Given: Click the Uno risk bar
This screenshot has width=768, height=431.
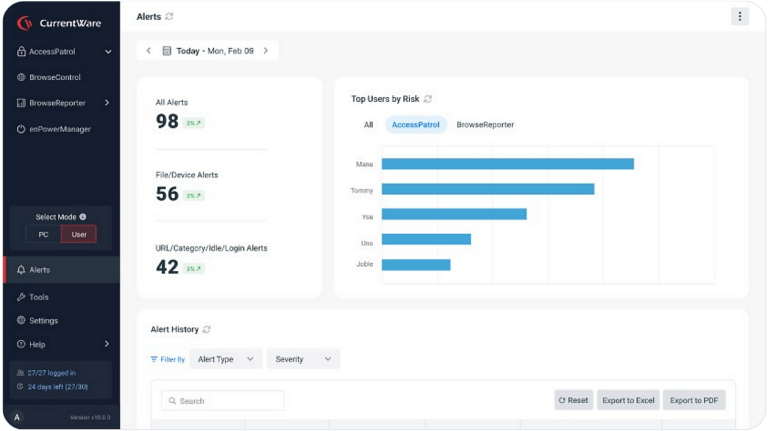Looking at the screenshot, I should [426, 239].
